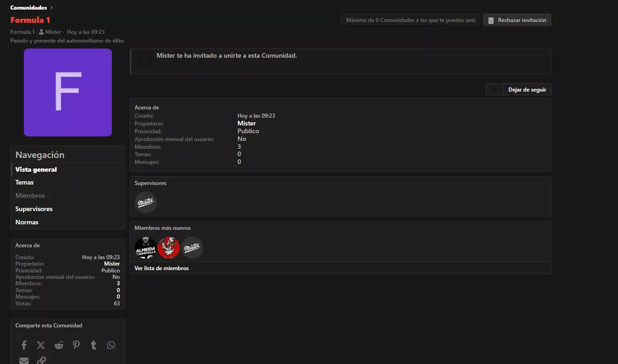The height and width of the screenshot is (364, 618).
Task: Open the red Formula 1 title link
Action: coord(30,20)
